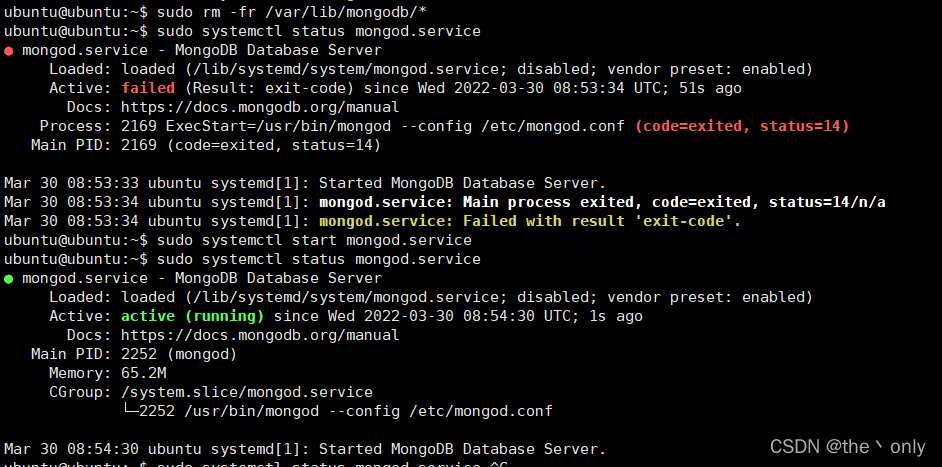This screenshot has width=942, height=467.
Task: Click the 'CSDN @the only' watermark
Action: point(848,447)
